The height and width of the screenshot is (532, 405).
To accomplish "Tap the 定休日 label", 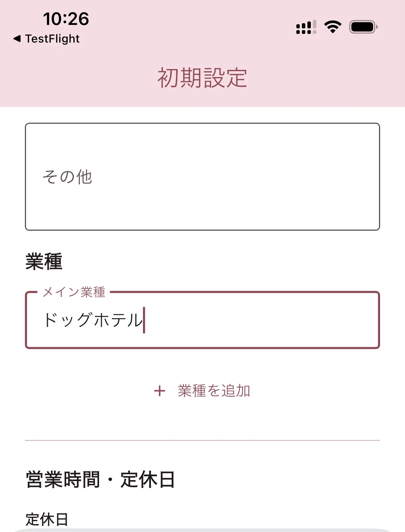I will pyautogui.click(x=47, y=519).
